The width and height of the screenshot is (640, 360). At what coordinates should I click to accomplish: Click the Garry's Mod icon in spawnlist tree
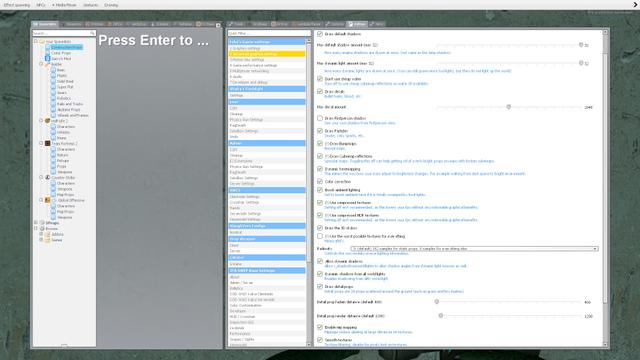click(x=47, y=58)
